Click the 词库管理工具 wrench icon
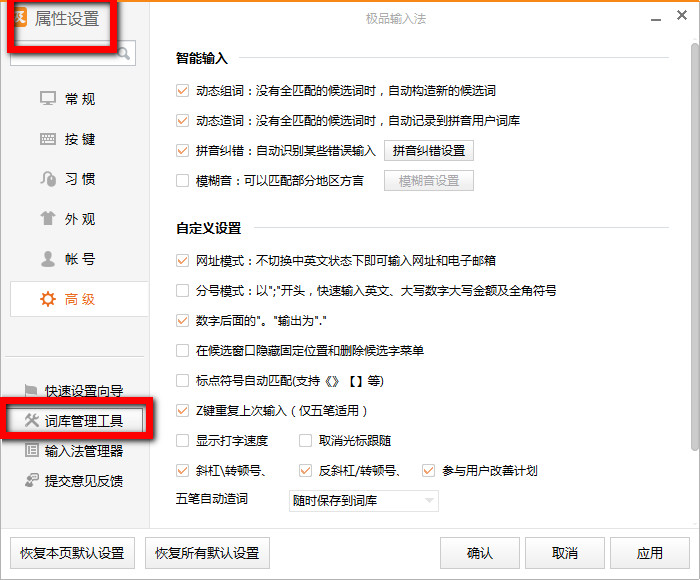The image size is (700, 580). [31, 421]
